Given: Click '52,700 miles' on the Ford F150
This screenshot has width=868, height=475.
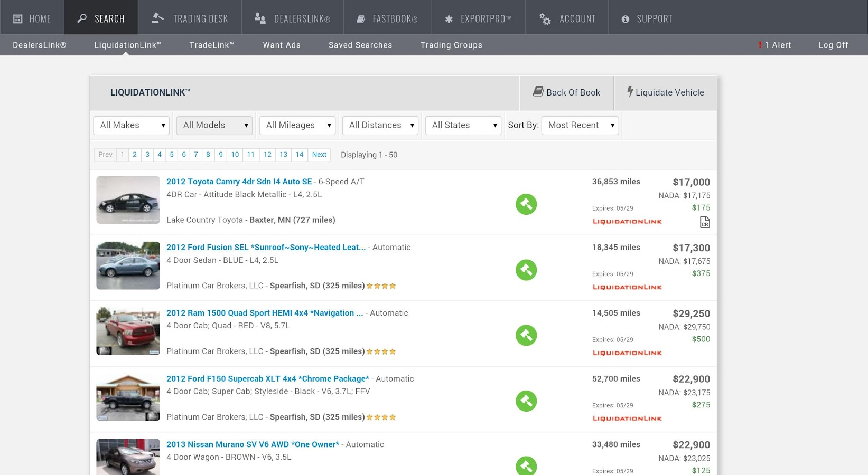Looking at the screenshot, I should point(616,378).
